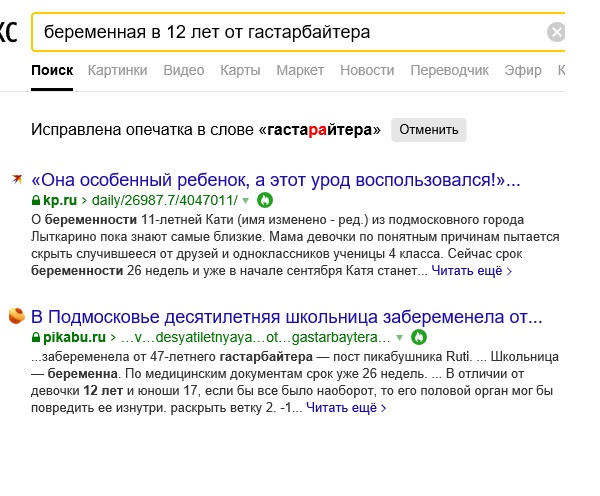
Task: Expand the second snippet with Читать ещё
Action: click(346, 407)
